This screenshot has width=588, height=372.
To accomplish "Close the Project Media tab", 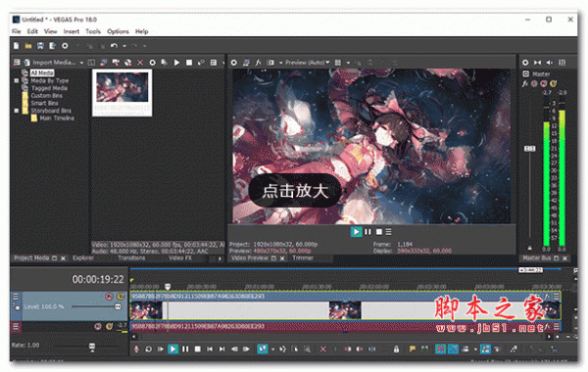I will (63, 258).
